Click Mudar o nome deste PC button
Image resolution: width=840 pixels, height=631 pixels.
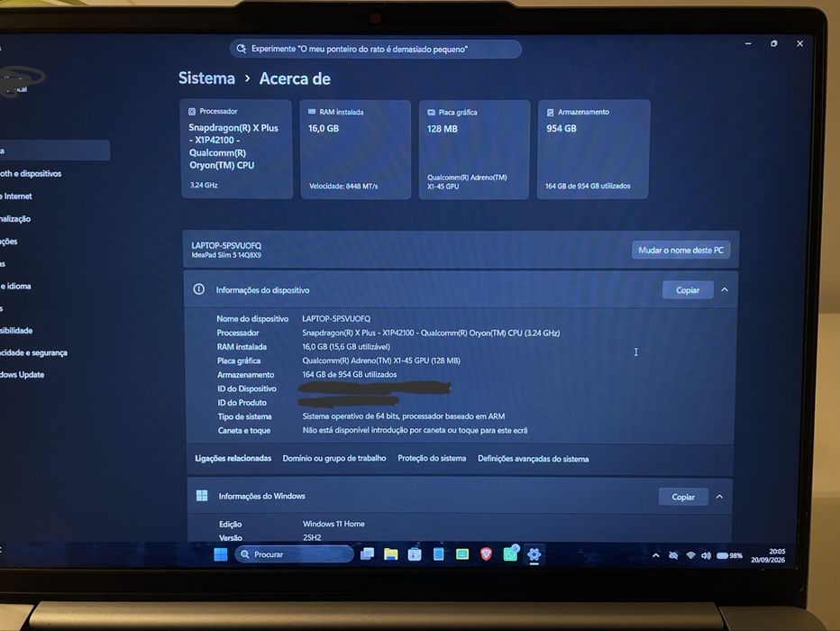click(680, 251)
